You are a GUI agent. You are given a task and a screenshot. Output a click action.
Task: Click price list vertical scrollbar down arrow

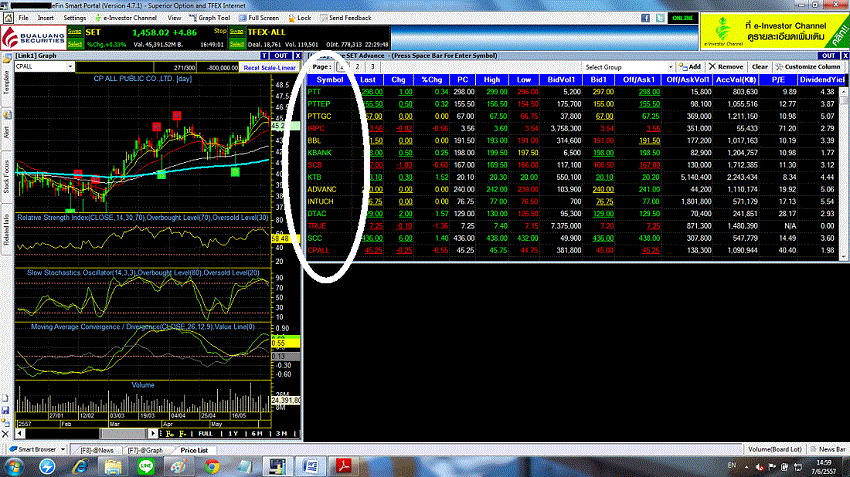[x=844, y=256]
